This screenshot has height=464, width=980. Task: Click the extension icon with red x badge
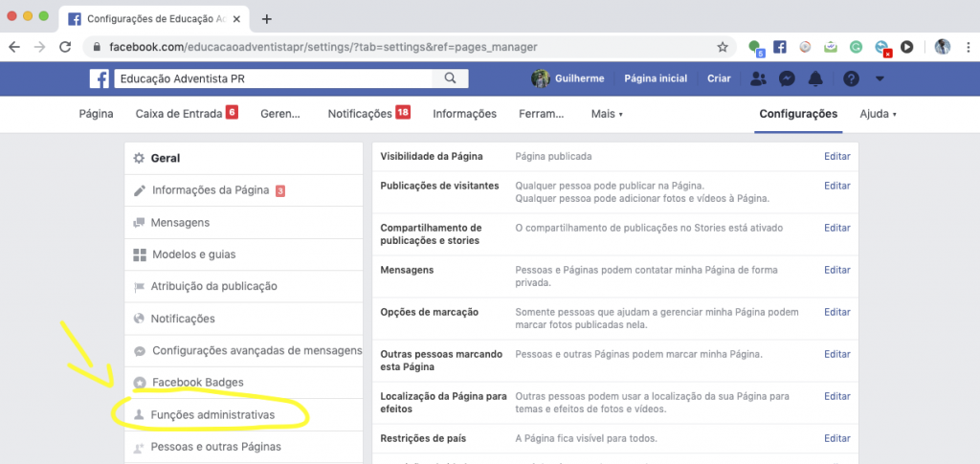coord(881,48)
